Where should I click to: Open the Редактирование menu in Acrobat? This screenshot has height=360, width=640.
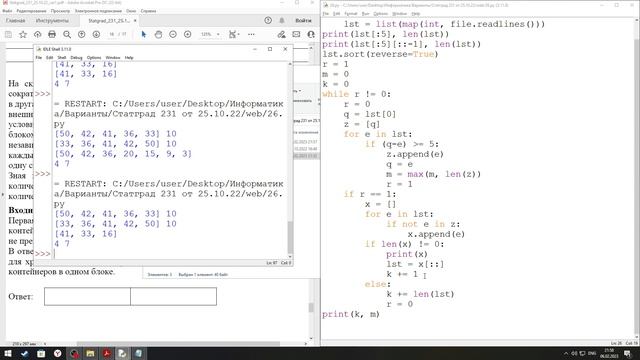(x=31, y=11)
